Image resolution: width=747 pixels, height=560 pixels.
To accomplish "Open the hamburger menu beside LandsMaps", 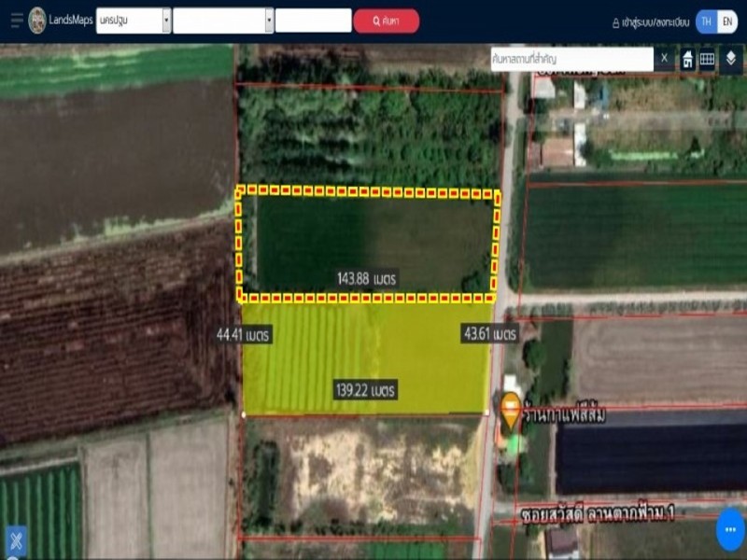I will click(x=16, y=21).
